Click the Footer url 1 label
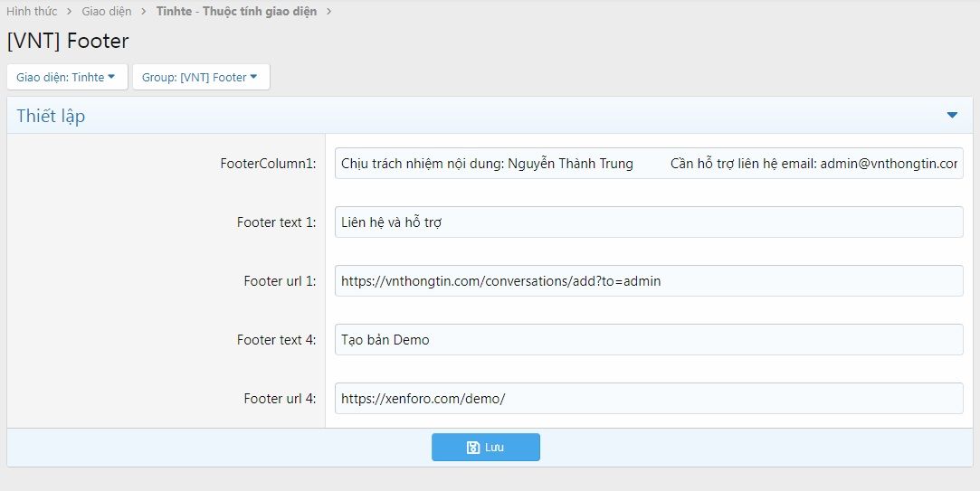Image resolution: width=980 pixels, height=491 pixels. pos(280,281)
